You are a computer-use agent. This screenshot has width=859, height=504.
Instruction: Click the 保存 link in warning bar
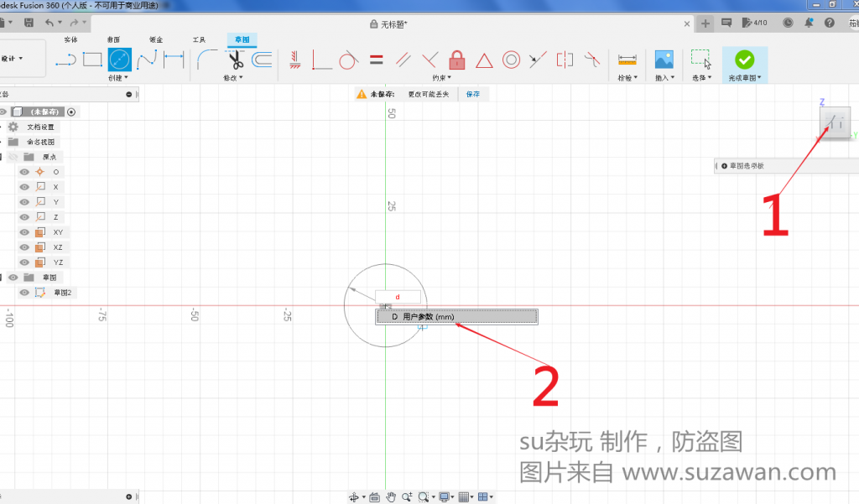(473, 94)
